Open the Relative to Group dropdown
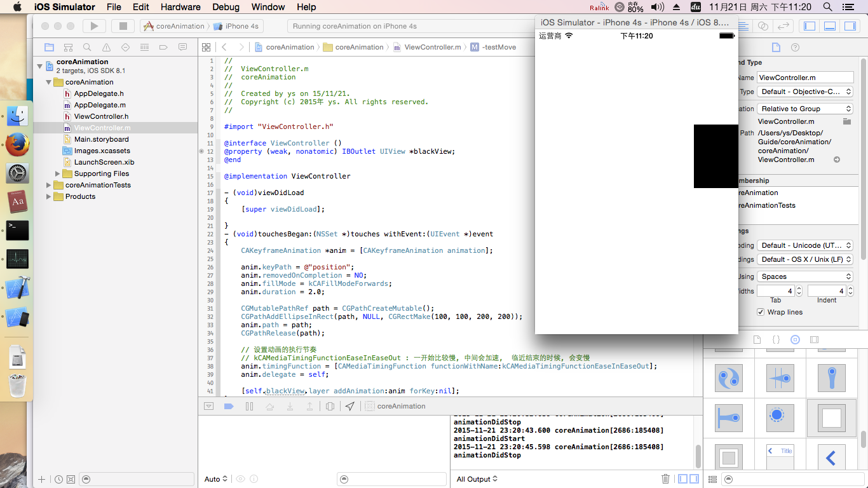Viewport: 868px width, 488px height. coord(805,109)
